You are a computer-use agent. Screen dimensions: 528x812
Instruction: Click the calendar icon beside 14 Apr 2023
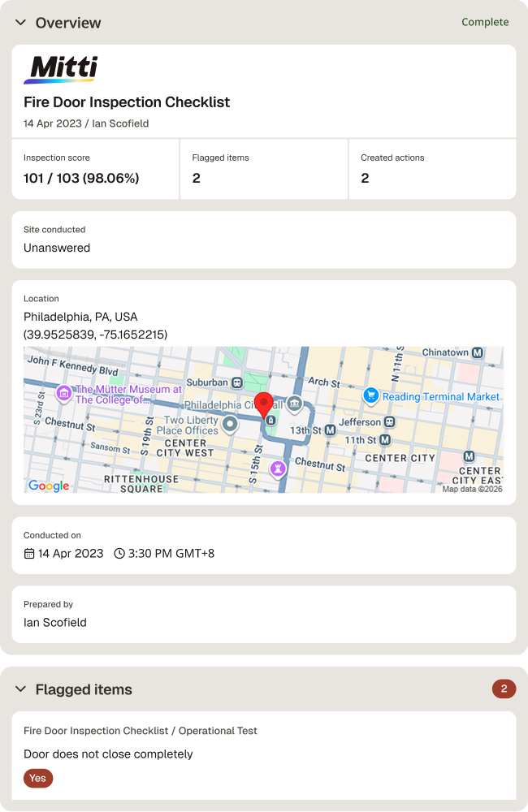point(29,554)
